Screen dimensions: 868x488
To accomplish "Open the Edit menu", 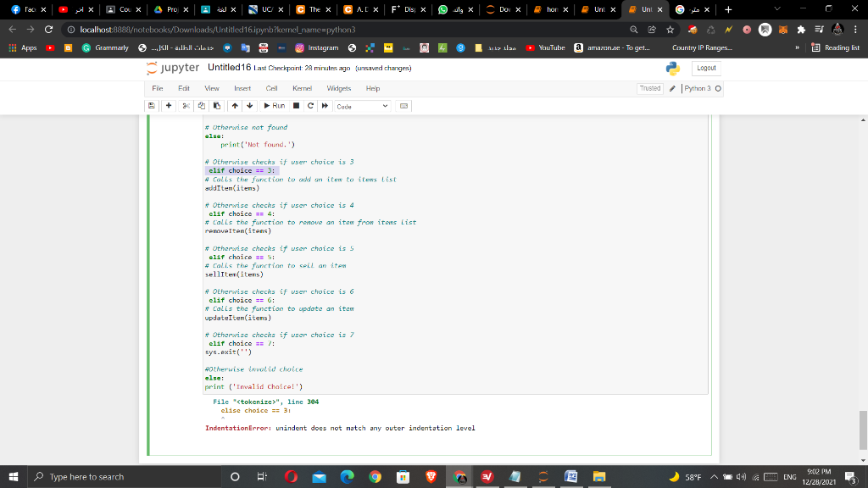I will pos(184,88).
